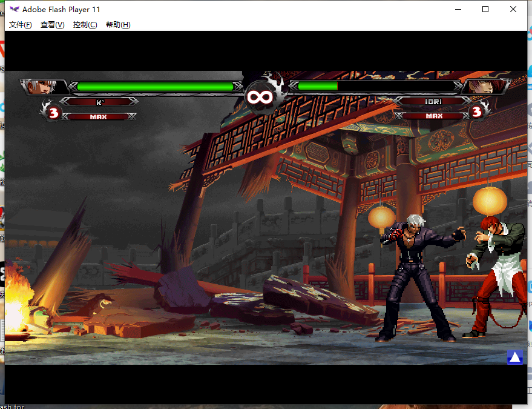Open the 控制(C) menu
532x409 pixels.
coord(85,25)
